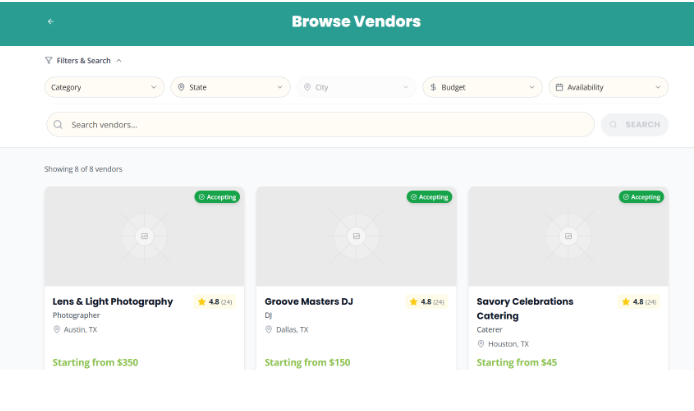
Task: Click the Starting from $350 price
Action: [95, 362]
